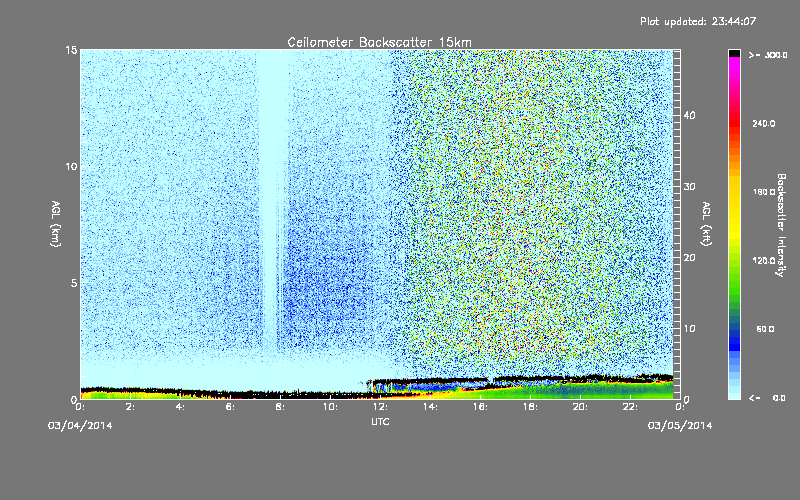The width and height of the screenshot is (800, 500).
Task: Click the "5" tick on the km axis
Action: pos(74,283)
